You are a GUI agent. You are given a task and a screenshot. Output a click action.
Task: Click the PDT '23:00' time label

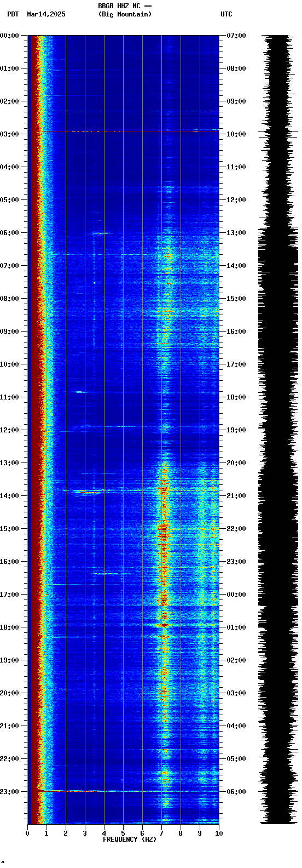[9, 792]
